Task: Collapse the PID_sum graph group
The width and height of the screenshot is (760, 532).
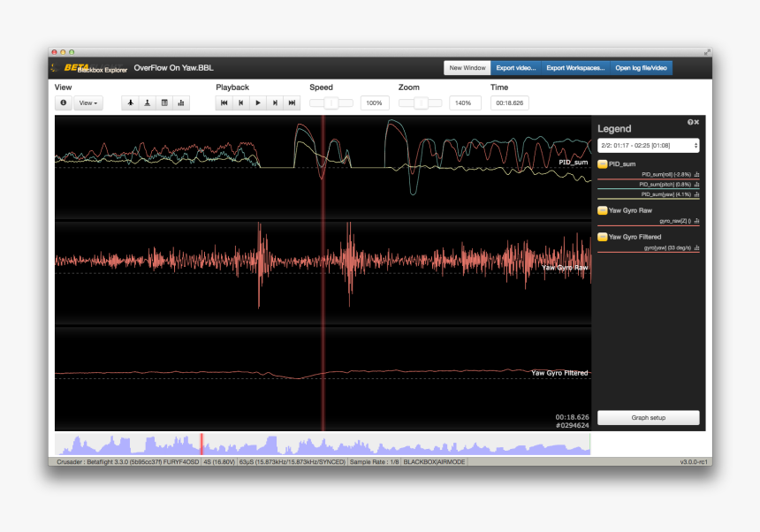Action: pyautogui.click(x=603, y=164)
